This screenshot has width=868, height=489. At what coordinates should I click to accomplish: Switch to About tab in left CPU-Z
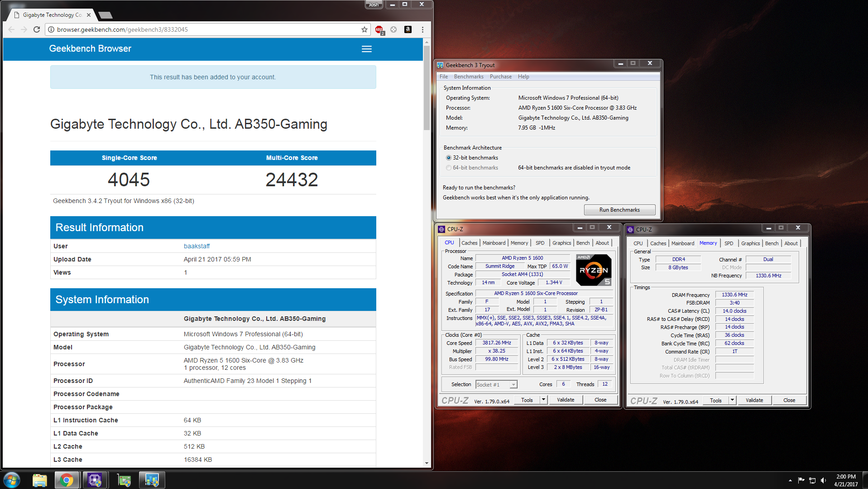click(602, 243)
